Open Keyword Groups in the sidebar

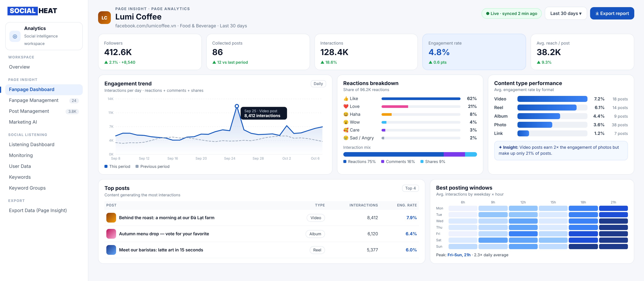click(x=44, y=188)
